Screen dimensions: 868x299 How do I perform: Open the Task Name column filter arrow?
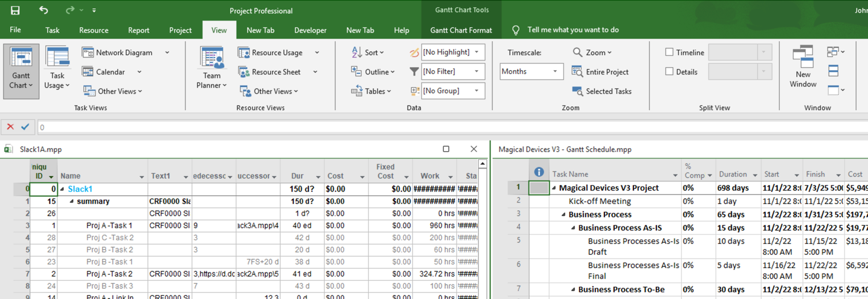point(676,175)
